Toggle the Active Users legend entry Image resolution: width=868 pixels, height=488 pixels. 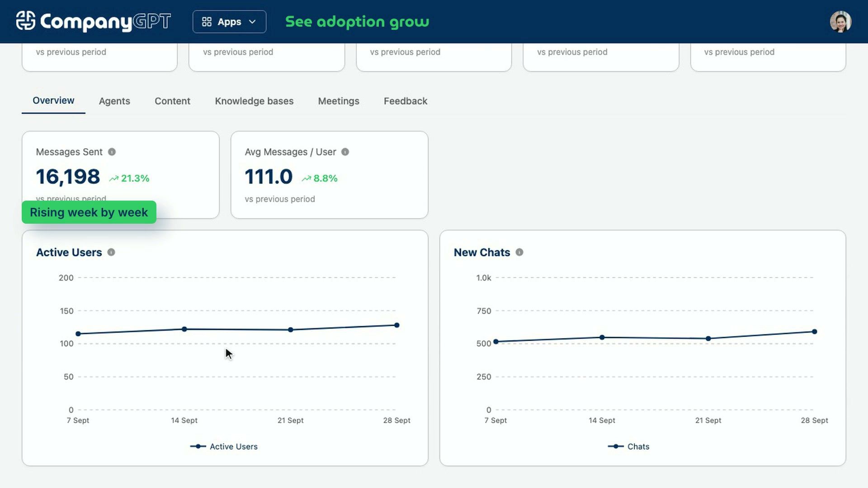(224, 446)
